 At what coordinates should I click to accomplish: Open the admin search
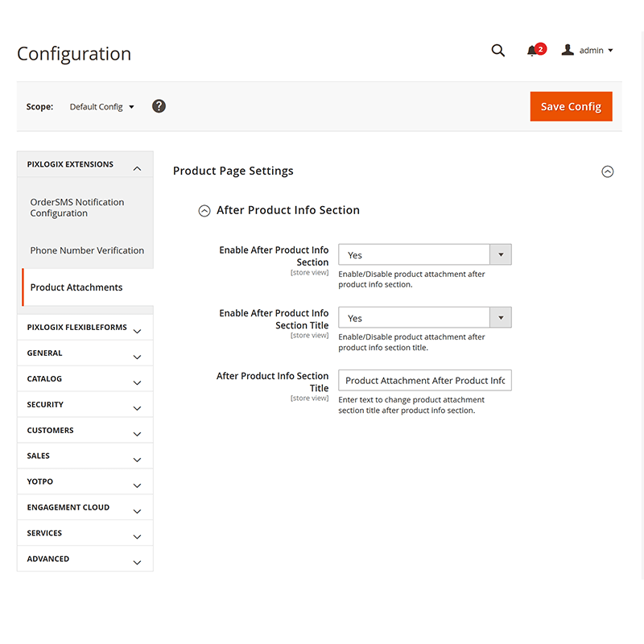click(498, 50)
